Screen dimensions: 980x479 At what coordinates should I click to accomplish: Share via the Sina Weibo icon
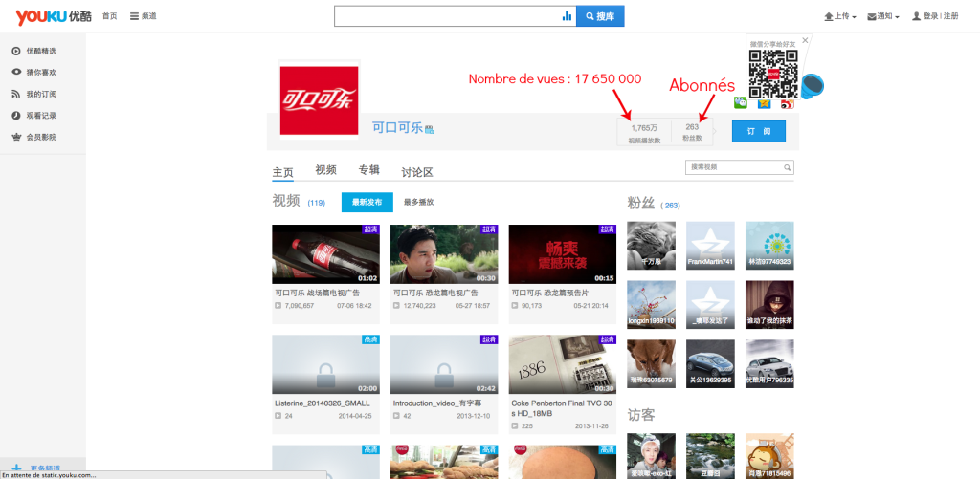(788, 103)
